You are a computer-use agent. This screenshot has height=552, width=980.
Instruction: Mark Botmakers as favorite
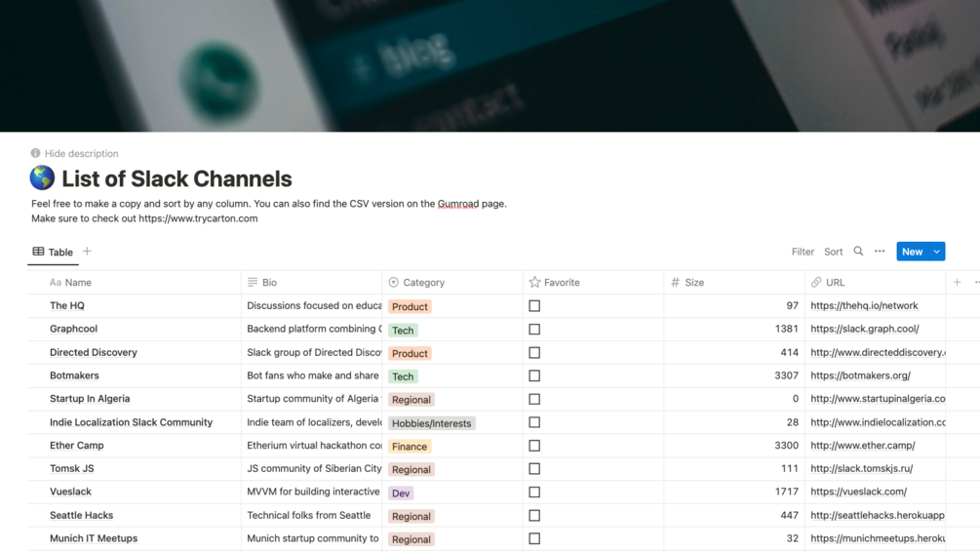(534, 375)
